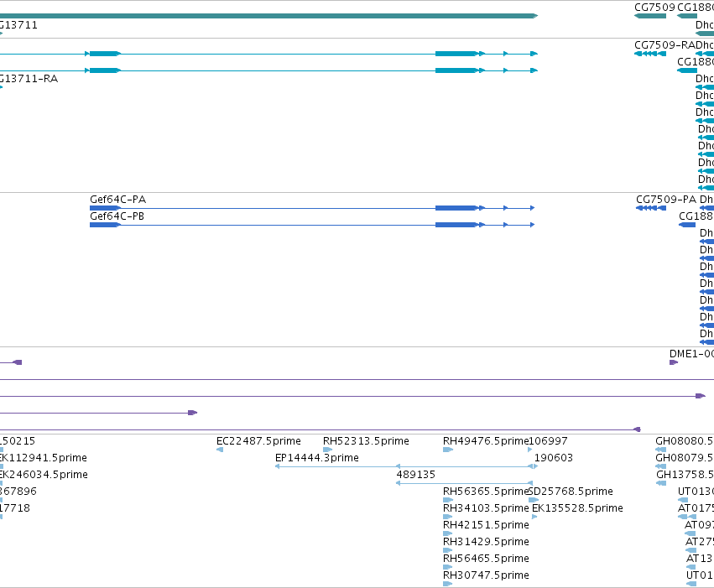Image resolution: width=714 pixels, height=588 pixels.
Task: Click the large exon of Gef64C-PB
Action: (x=456, y=225)
